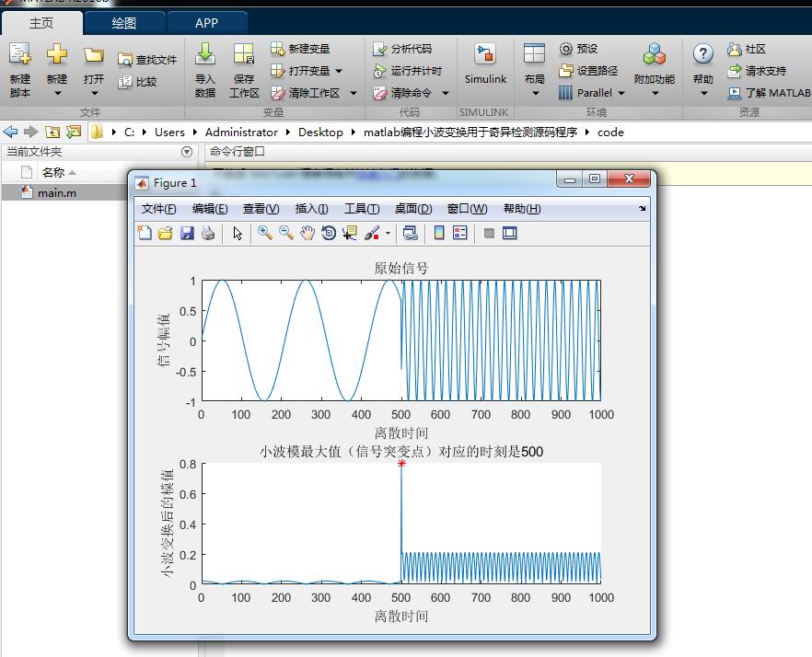
Task: Click Find Files (查找文件) in ribbon
Action: [147, 60]
